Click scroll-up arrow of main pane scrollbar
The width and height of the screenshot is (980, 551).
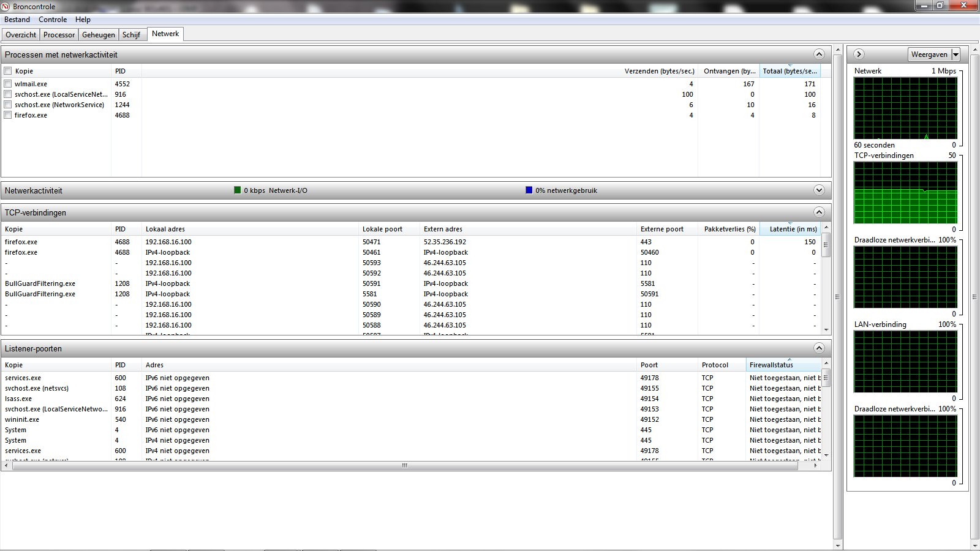(838, 49)
